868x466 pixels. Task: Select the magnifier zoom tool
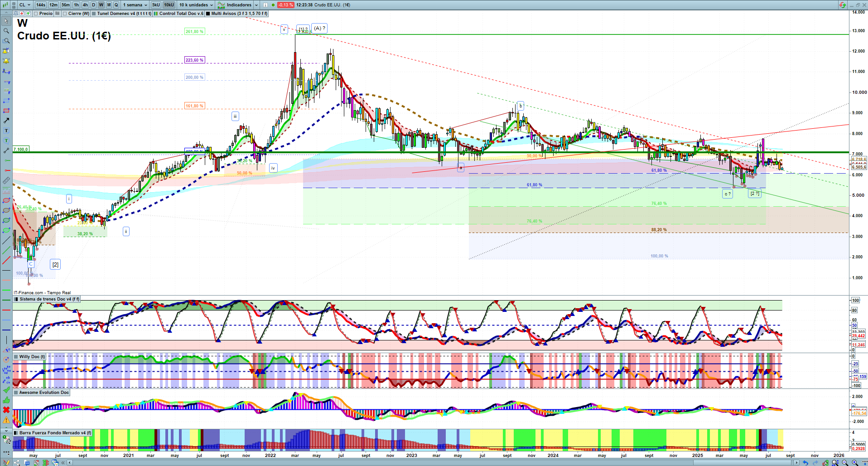pyautogui.click(x=6, y=31)
